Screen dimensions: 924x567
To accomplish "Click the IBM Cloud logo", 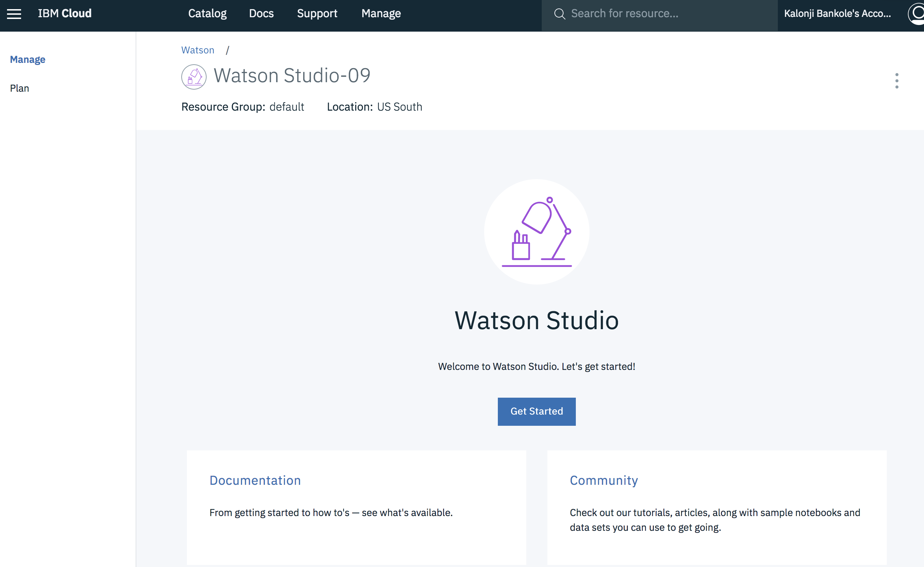I will 65,13.
